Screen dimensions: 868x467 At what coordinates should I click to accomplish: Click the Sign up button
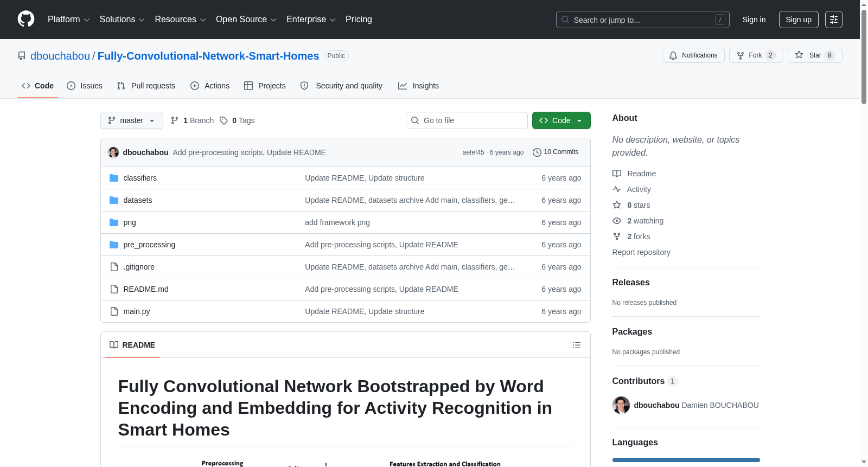click(x=799, y=20)
